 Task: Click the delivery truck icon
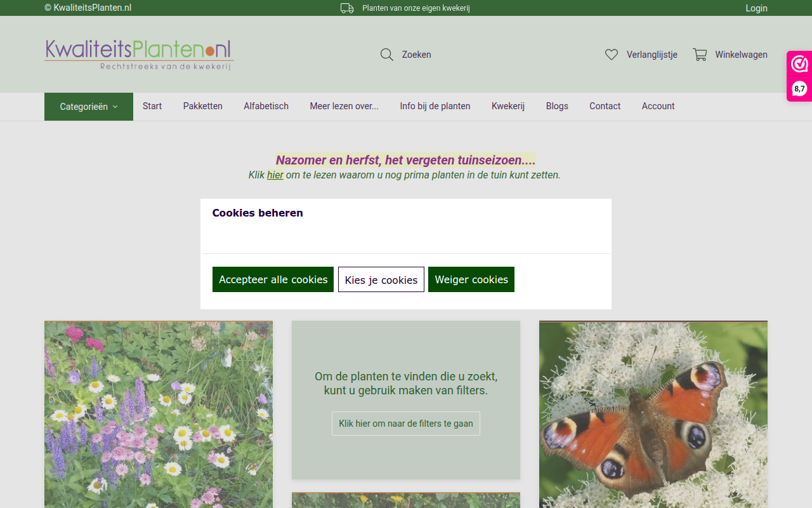tap(347, 8)
